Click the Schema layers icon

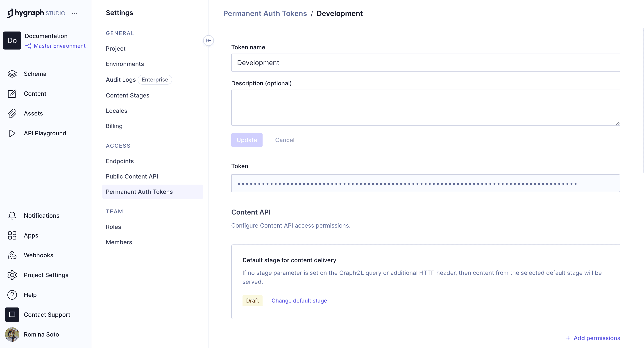[x=12, y=74]
